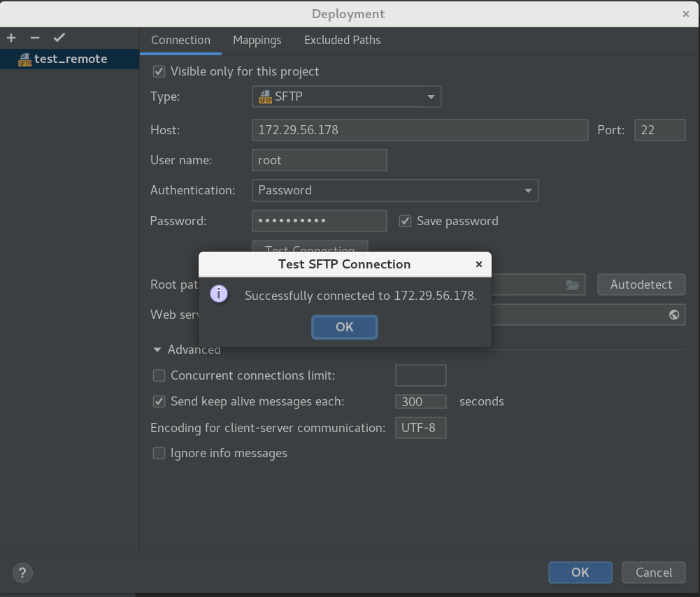Open the Root path folder browser

tap(573, 285)
